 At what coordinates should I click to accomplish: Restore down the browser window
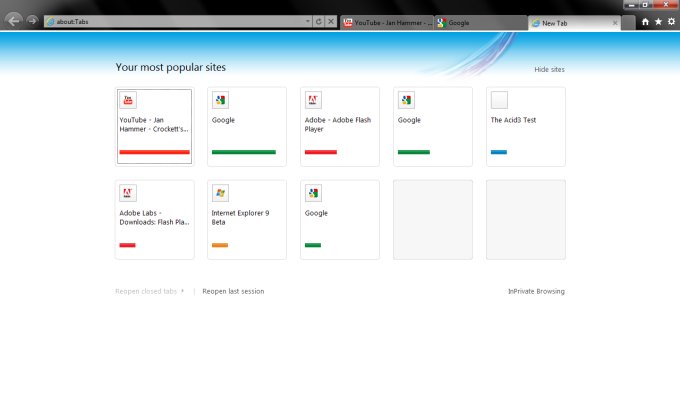645,5
